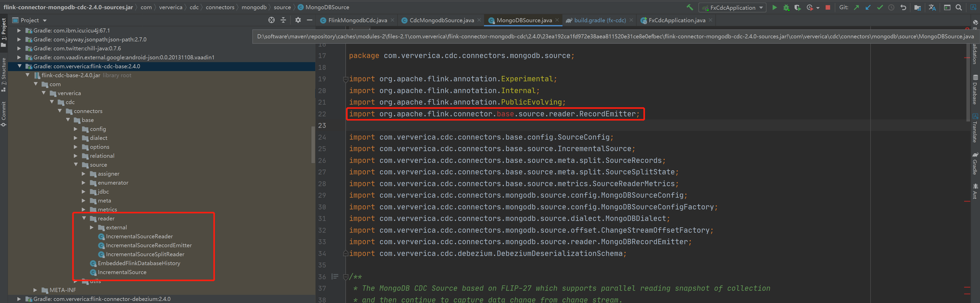Open the IncrementalSourceSplitReader class
Screen dimensions: 980x303
(145, 254)
